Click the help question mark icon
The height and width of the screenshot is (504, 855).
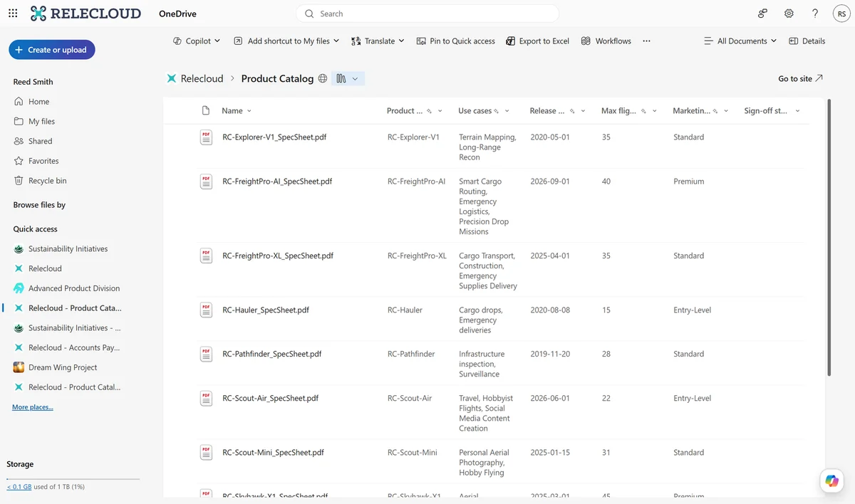815,14
